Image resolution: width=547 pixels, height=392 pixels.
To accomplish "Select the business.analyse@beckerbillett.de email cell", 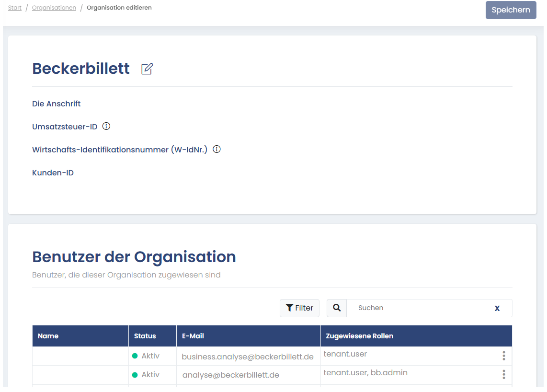I will pyautogui.click(x=248, y=357).
